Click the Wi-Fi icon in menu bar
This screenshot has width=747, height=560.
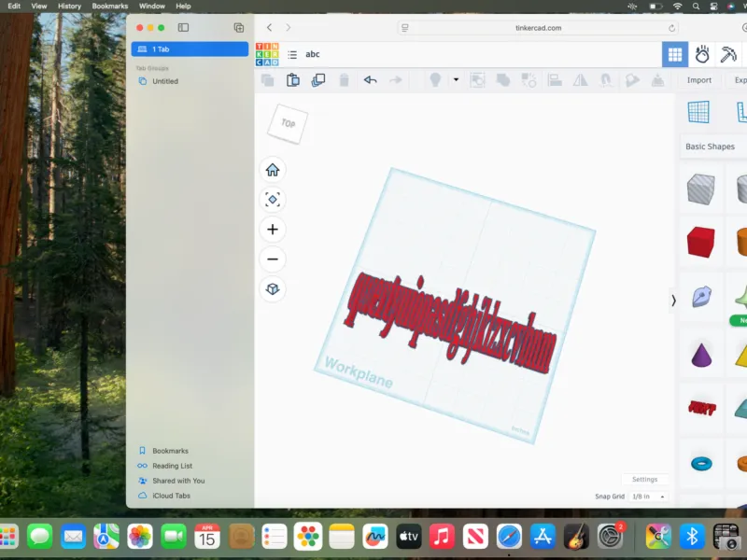click(677, 7)
